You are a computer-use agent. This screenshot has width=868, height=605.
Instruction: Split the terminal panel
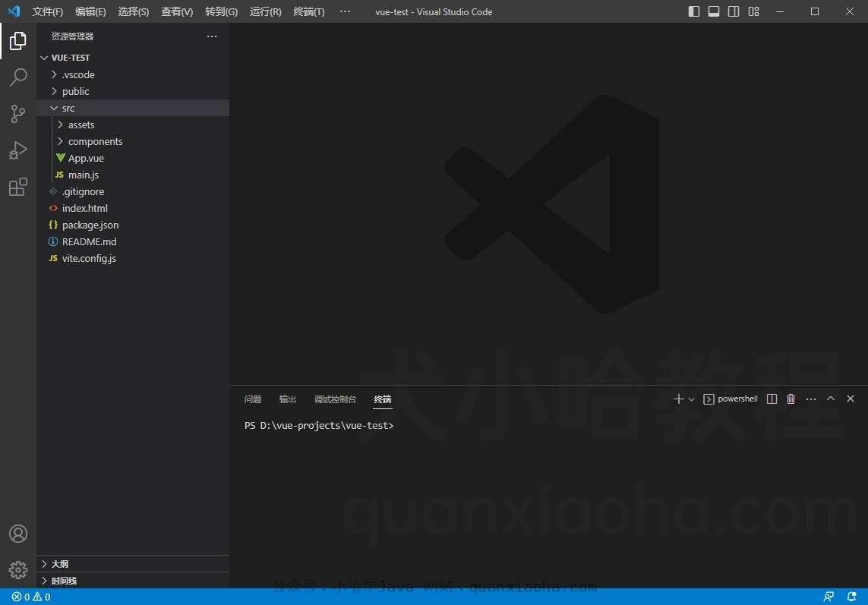(772, 399)
